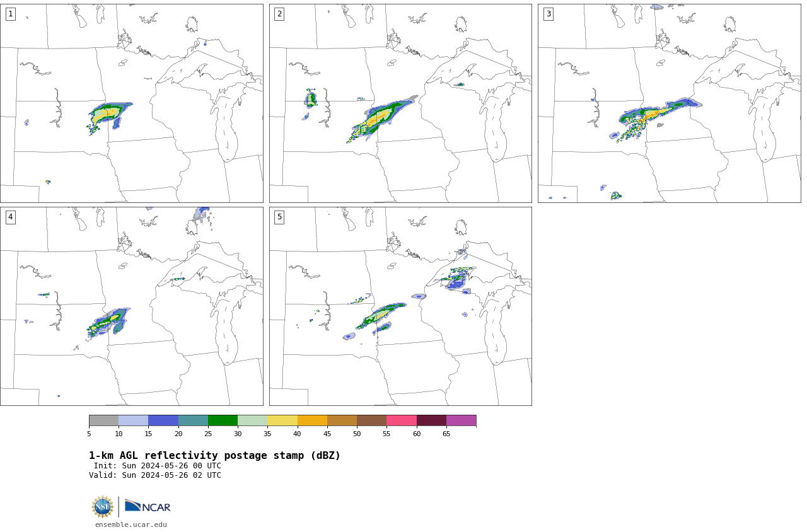807x532 pixels.
Task: Click the tan-brown 45-50 dBZ swatch
Action: 342,420
